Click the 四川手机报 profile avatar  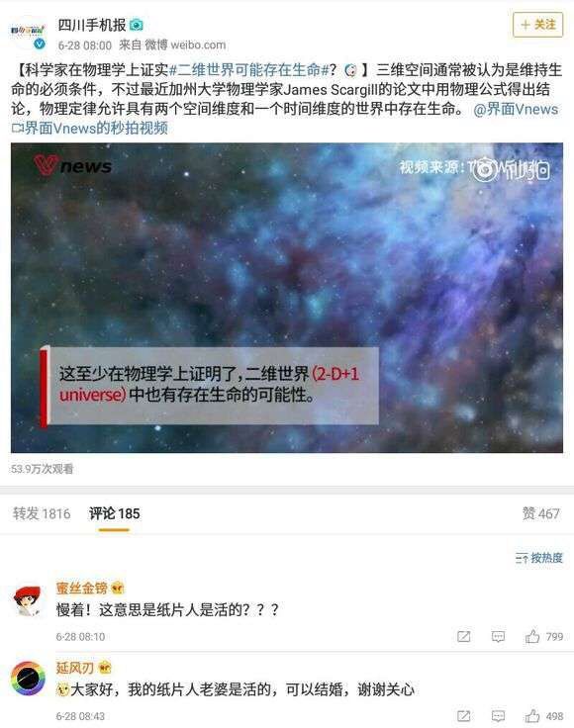coord(28,32)
